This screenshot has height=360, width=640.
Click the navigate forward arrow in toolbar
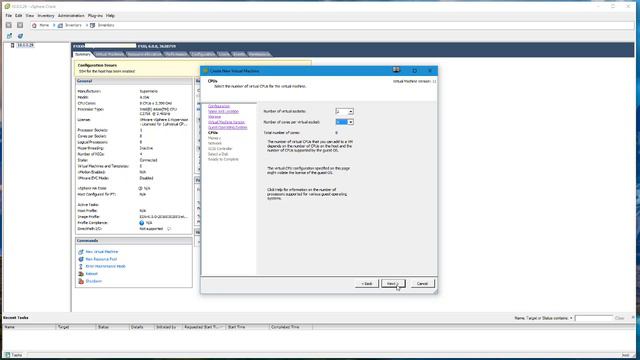point(20,25)
